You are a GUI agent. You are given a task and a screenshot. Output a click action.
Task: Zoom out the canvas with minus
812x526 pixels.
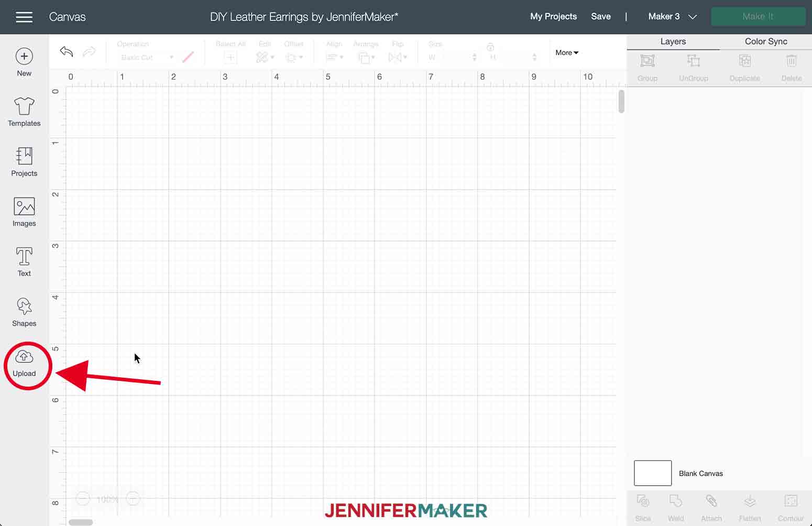[83, 498]
